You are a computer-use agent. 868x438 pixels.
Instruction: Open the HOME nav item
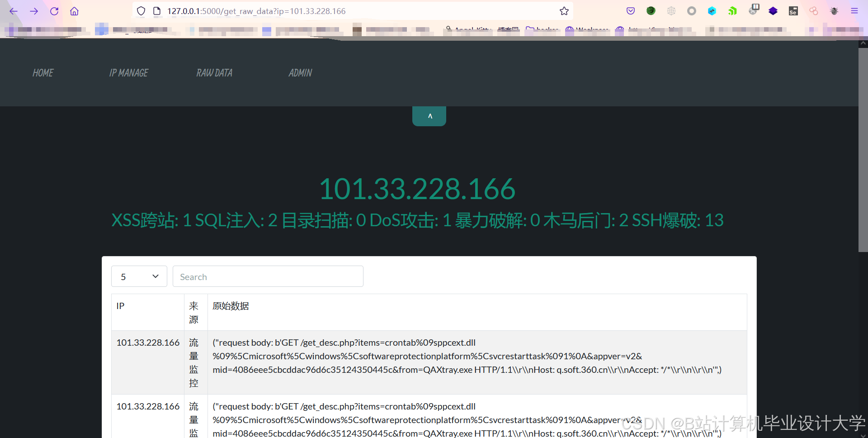43,73
